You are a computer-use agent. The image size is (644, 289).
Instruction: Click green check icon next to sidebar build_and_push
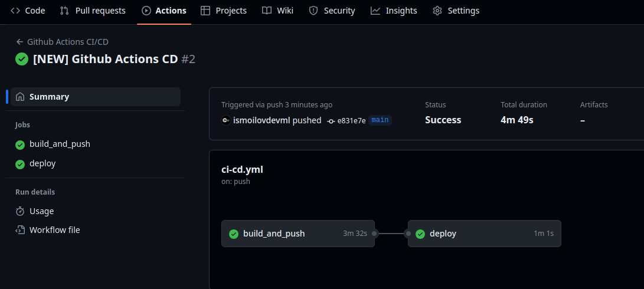(x=19, y=144)
